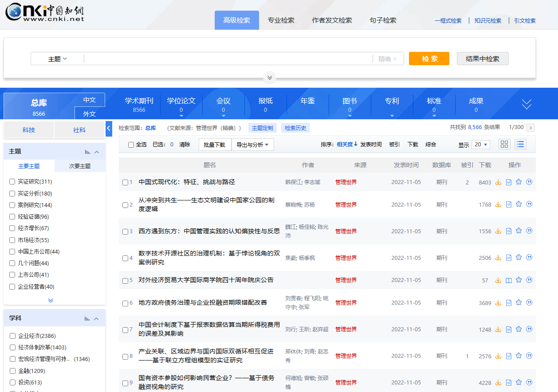Open 导出与分析 export menu
558x392 pixels.
coord(253,144)
